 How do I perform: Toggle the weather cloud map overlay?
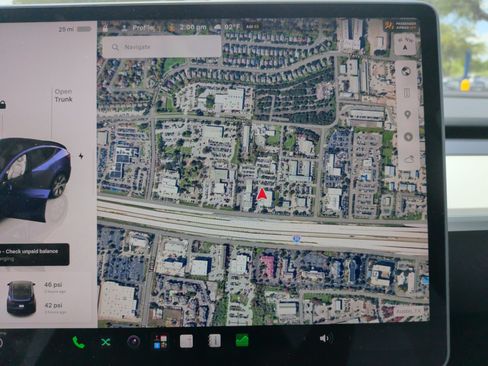click(x=409, y=159)
